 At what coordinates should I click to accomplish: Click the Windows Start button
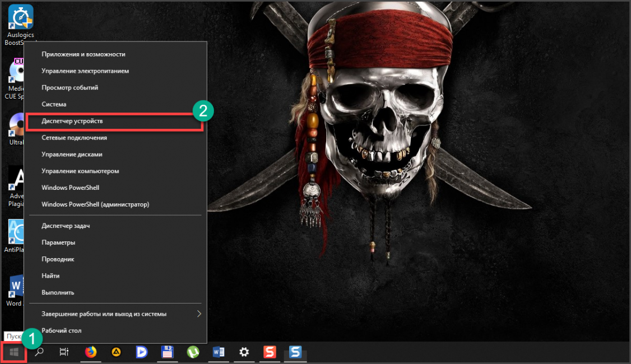(15, 352)
